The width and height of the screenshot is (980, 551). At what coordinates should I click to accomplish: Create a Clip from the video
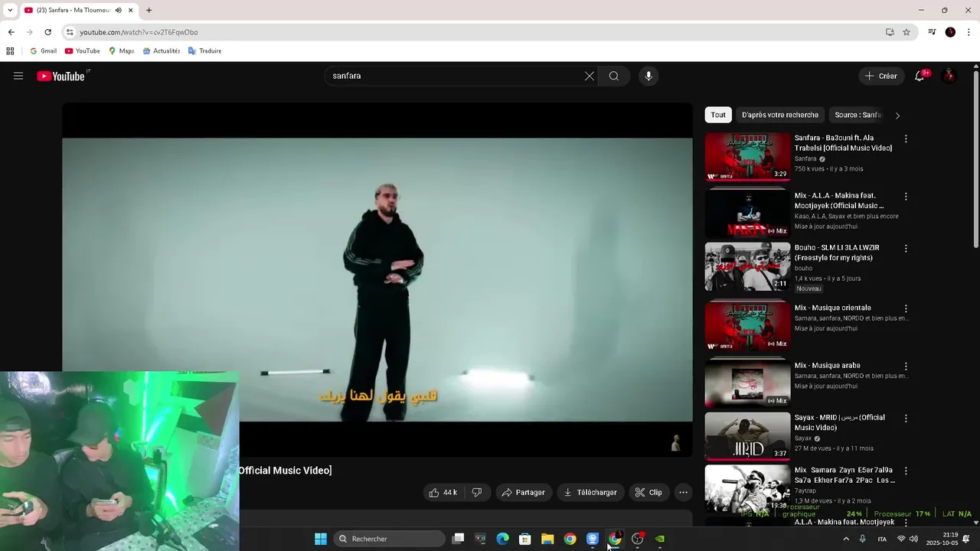click(648, 492)
